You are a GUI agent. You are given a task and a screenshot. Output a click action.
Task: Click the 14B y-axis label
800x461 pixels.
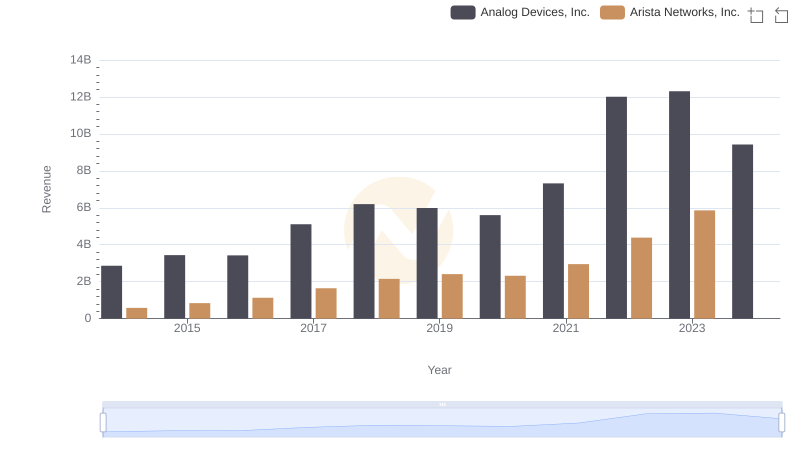81,60
